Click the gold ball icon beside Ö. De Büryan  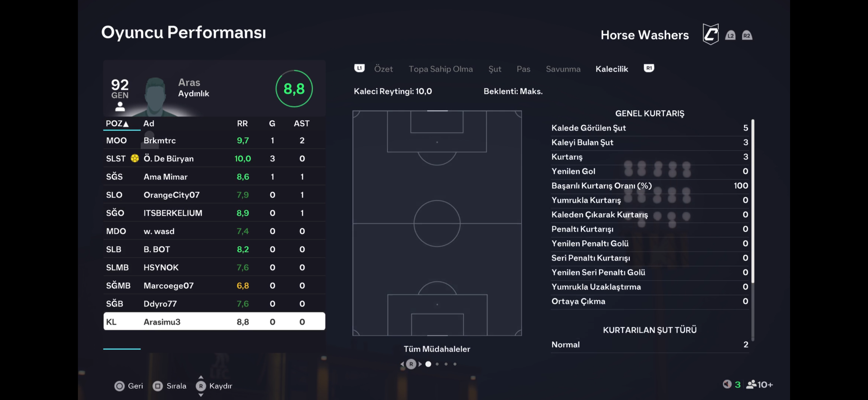point(135,158)
